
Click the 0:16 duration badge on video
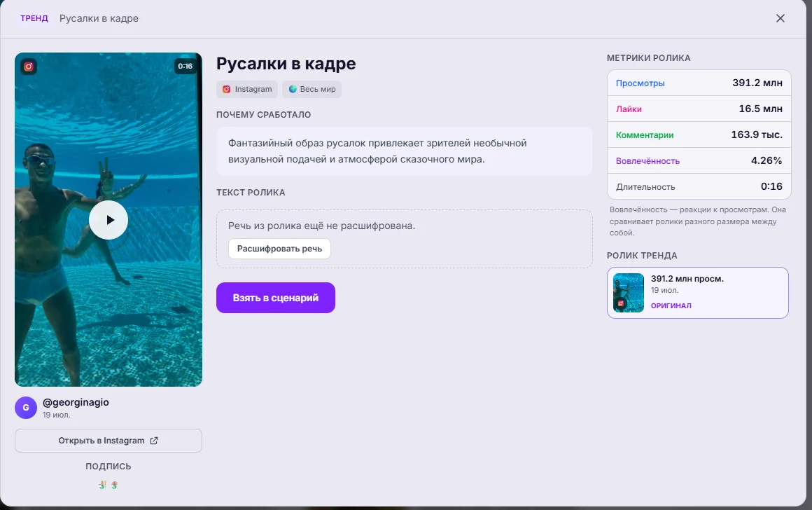tap(185, 66)
